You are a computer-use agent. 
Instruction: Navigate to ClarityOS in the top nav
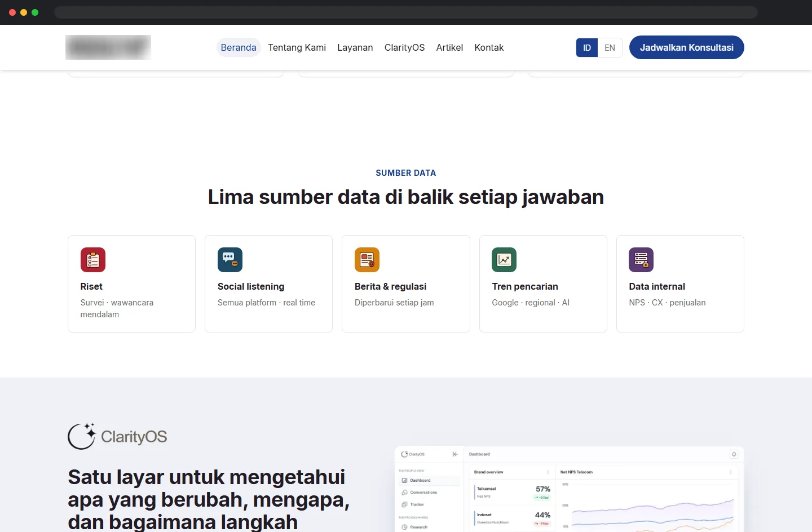pos(405,47)
